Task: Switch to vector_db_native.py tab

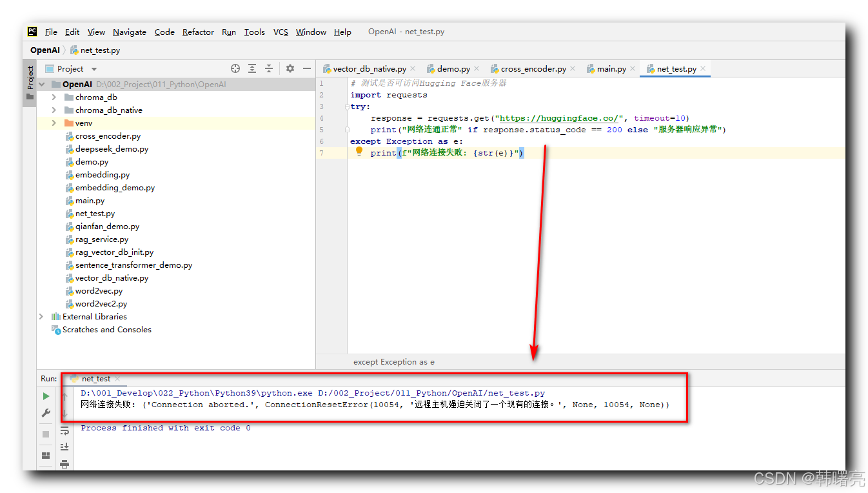Action: click(x=370, y=68)
